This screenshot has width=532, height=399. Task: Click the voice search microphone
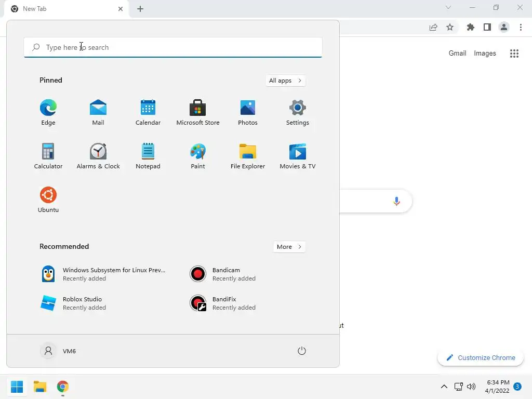[x=396, y=201]
